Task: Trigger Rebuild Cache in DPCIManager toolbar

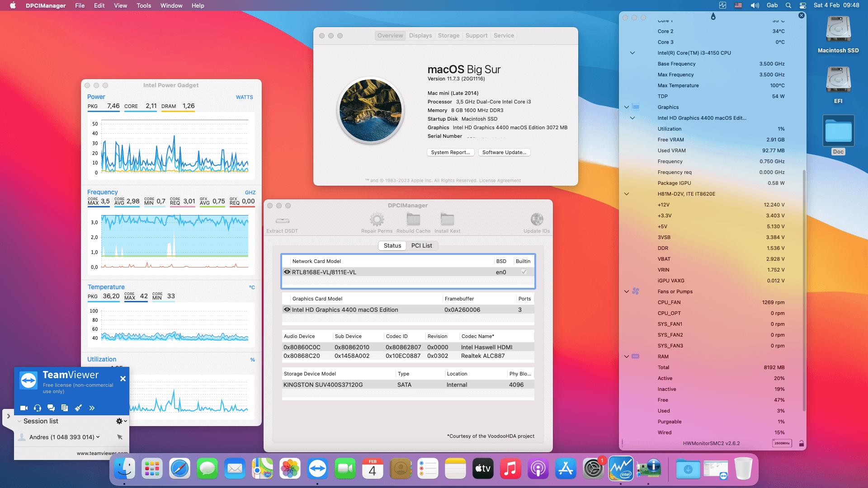Action: tap(413, 220)
